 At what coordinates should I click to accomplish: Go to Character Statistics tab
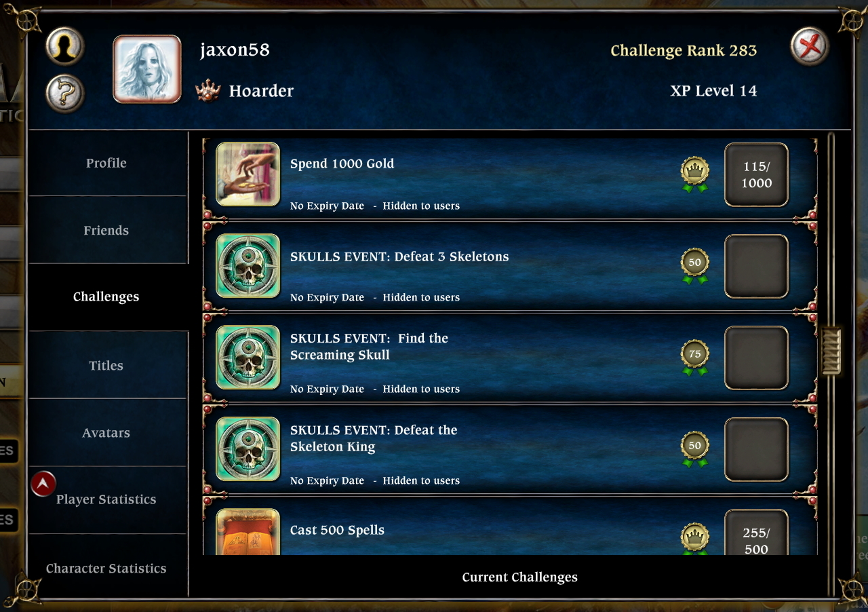106,568
